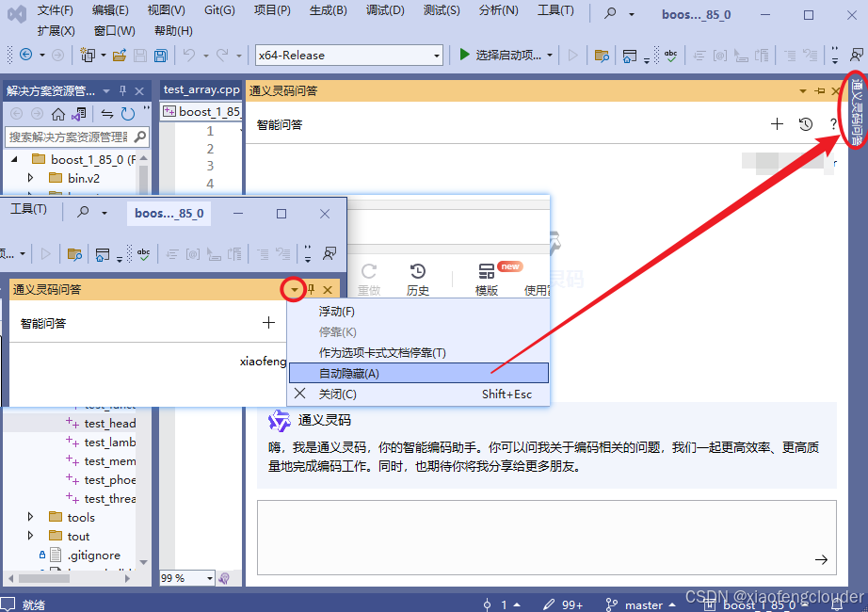The width and height of the screenshot is (868, 612).
Task: Select 自动隐藏(A) in the context menu
Action: (419, 373)
